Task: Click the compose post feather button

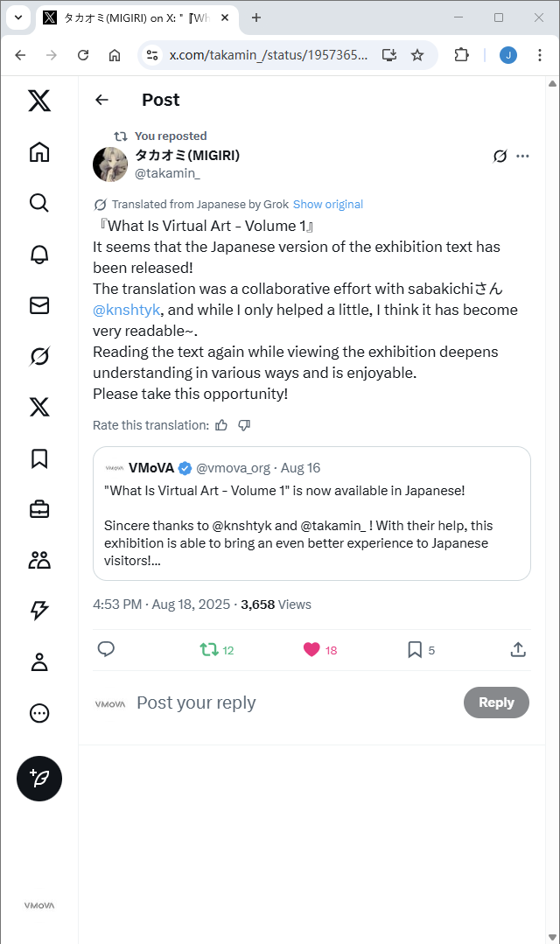Action: coord(39,779)
